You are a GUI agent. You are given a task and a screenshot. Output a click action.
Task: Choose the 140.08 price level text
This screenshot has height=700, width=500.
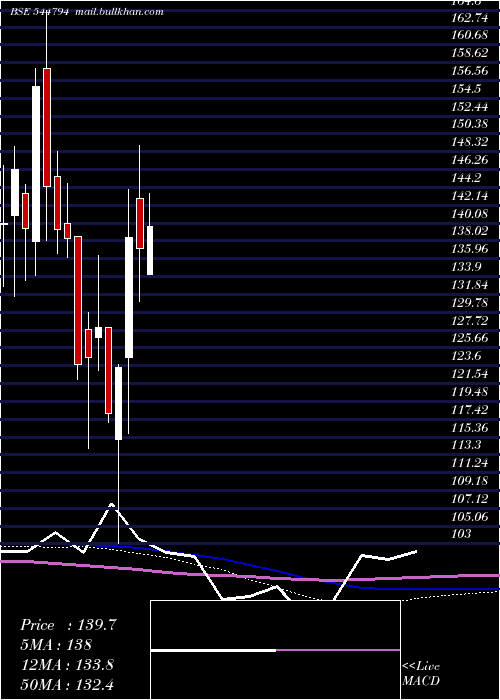[470, 214]
